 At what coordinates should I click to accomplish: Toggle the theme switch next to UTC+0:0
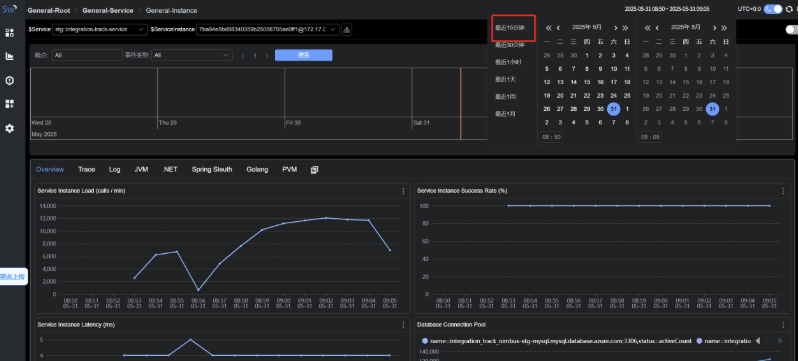773,9
